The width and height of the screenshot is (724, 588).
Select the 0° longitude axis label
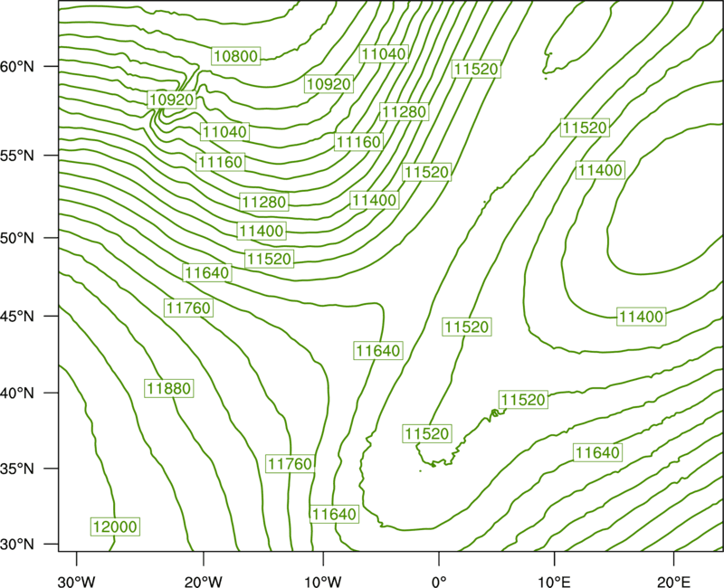439,582
